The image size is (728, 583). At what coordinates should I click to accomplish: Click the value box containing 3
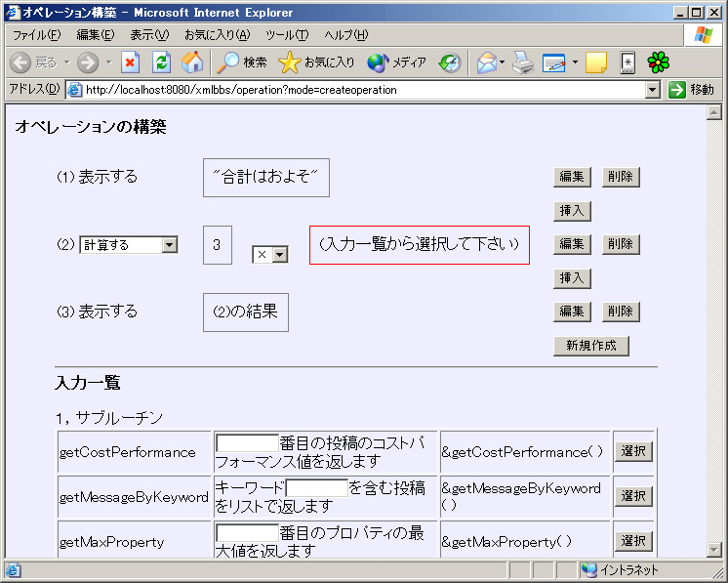point(218,245)
